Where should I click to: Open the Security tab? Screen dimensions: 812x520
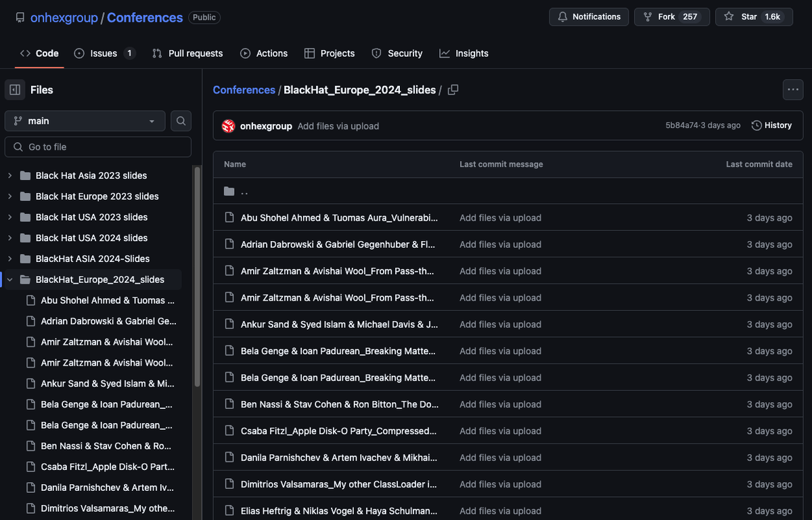(x=397, y=53)
